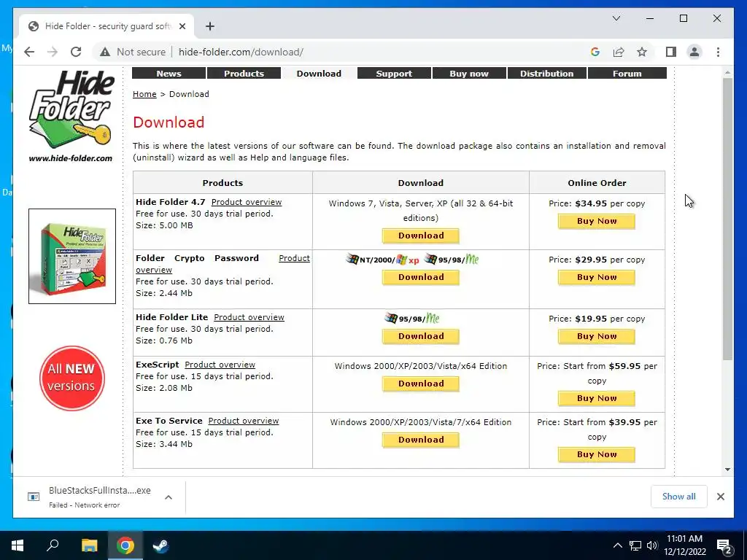
Task: Open the Product overview link for Exe To Service
Action: point(244,421)
